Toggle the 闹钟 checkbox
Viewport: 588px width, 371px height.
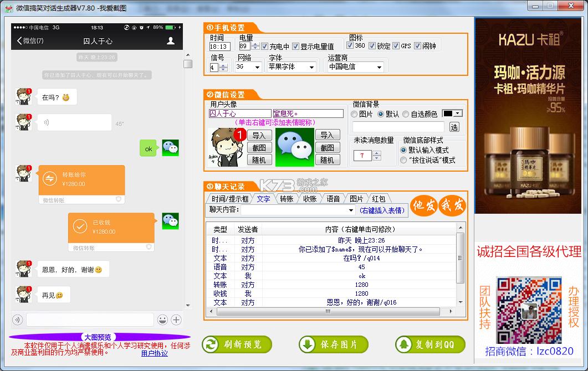point(417,46)
